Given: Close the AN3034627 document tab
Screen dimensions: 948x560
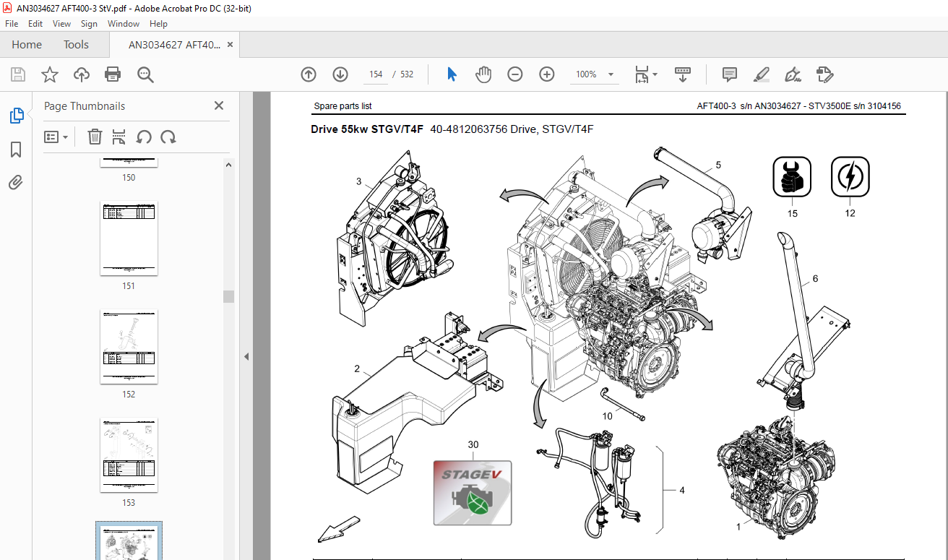Looking at the screenshot, I should (230, 45).
